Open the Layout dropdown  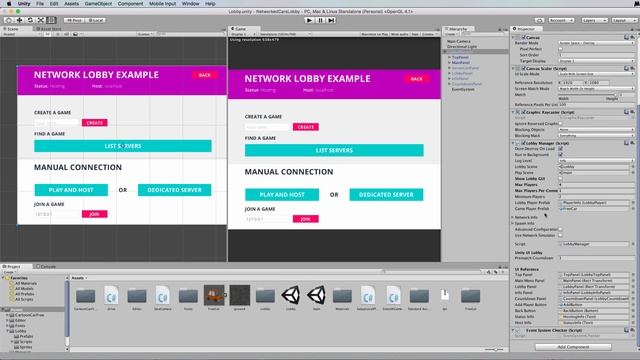click(624, 20)
